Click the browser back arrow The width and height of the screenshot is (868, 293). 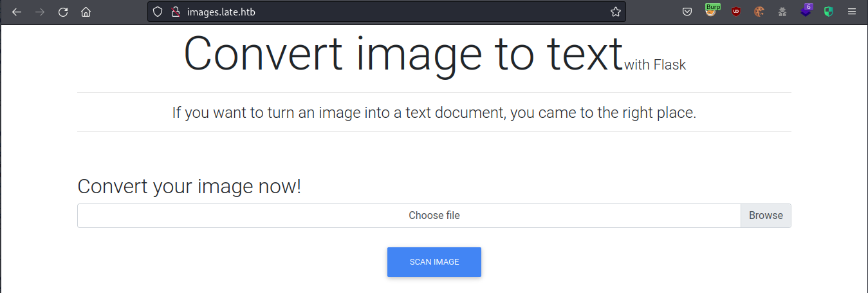click(x=17, y=12)
